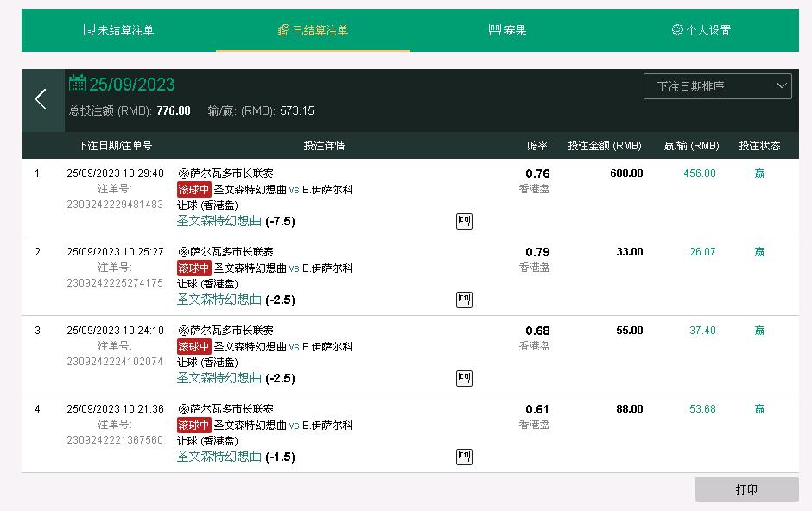Open score details icon for bet 4
The width and height of the screenshot is (812, 511).
pyautogui.click(x=464, y=457)
